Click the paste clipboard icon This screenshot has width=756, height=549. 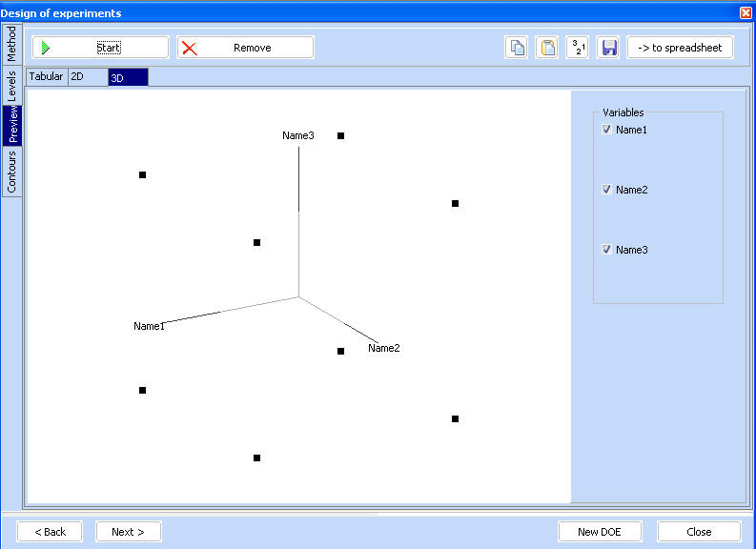[x=547, y=48]
